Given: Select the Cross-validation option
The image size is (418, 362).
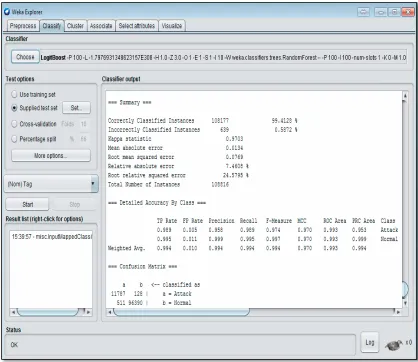Looking at the screenshot, I should click(x=34, y=124).
